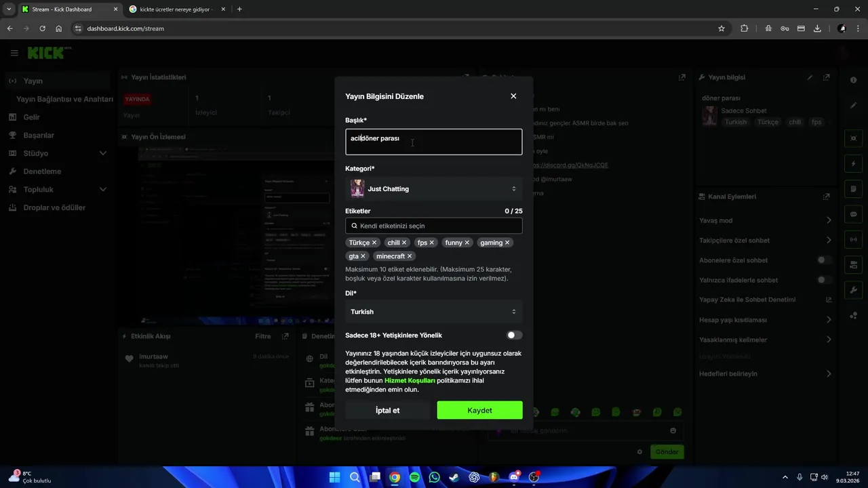Image resolution: width=868 pixels, height=488 pixels.
Task: Click chat bubble icon in right toolbar
Action: coord(853,214)
